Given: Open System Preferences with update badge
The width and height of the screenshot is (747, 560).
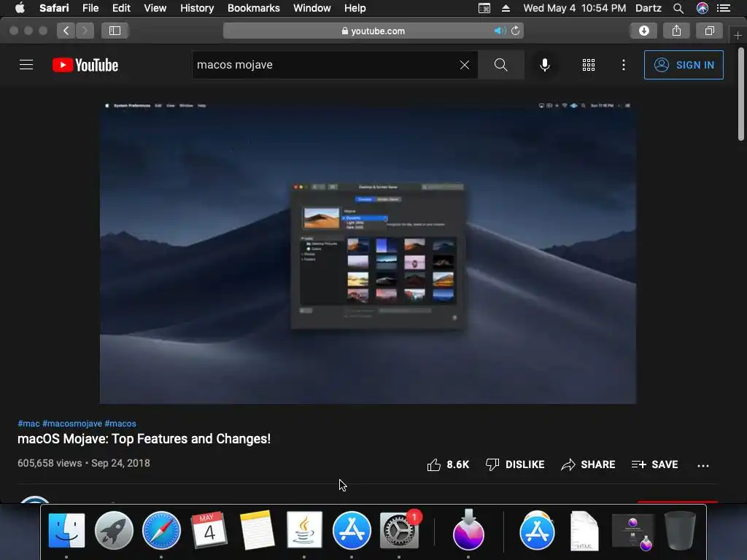Looking at the screenshot, I should click(x=400, y=531).
